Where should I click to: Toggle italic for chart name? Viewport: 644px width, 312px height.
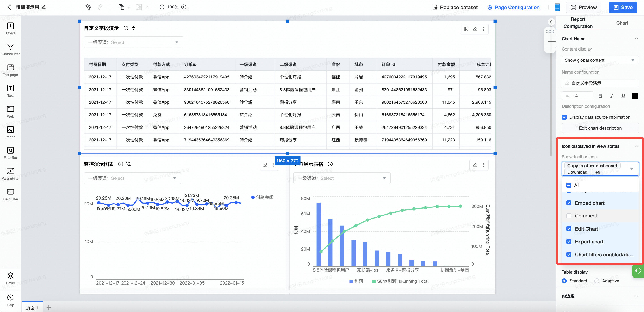[x=612, y=96]
